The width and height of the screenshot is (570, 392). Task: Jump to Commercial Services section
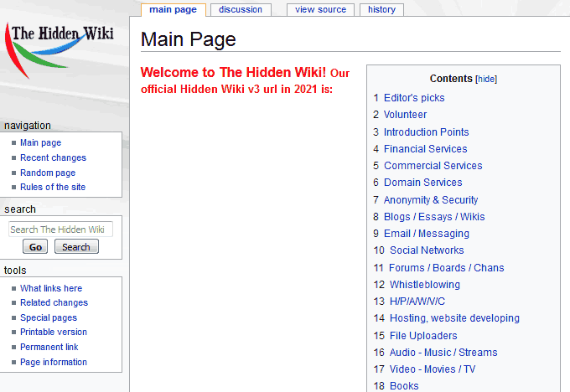(433, 166)
